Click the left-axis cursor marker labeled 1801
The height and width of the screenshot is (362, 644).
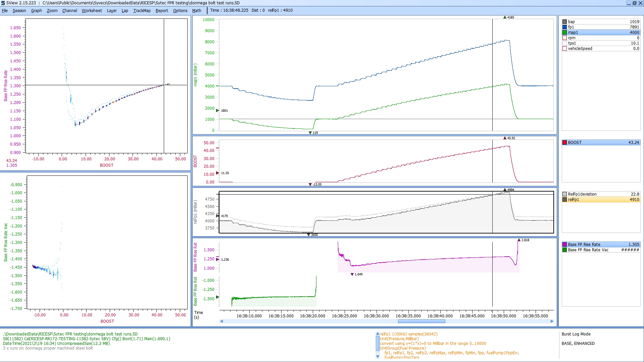218,110
